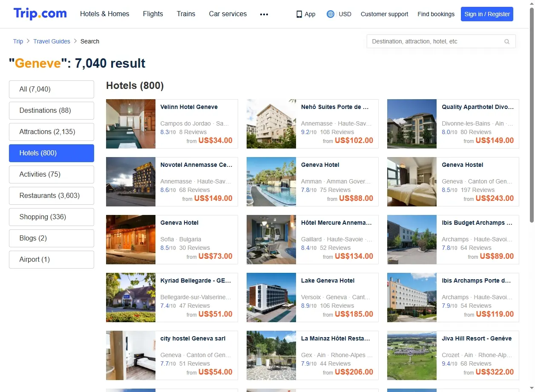
Task: Open city hostel Geneva sarl photo
Action: pyautogui.click(x=131, y=355)
